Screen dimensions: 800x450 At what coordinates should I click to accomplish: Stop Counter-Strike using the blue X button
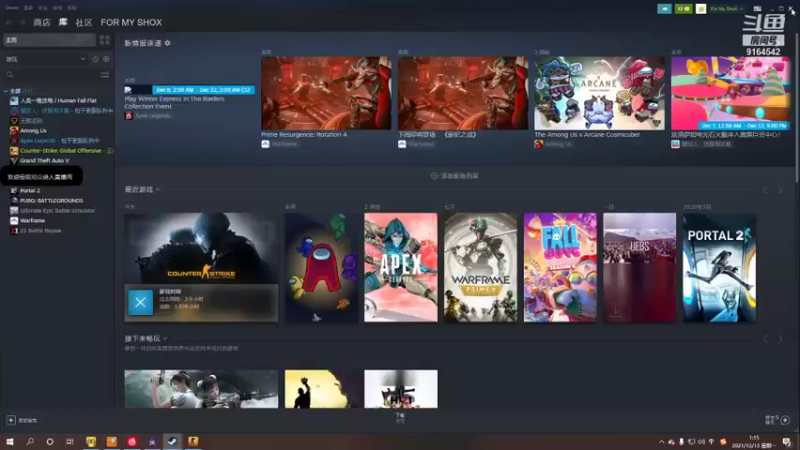point(140,303)
